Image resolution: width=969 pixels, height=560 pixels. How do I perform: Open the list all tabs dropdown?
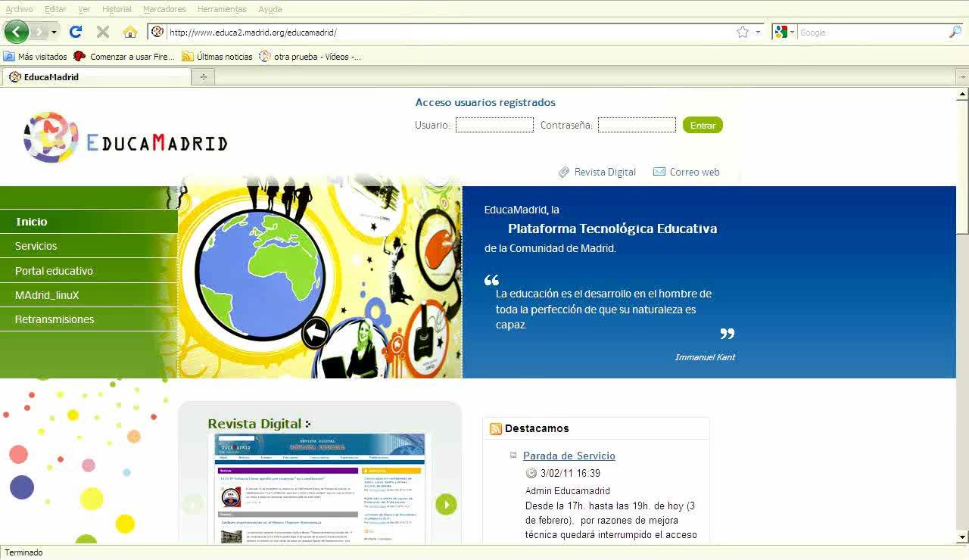pos(962,77)
